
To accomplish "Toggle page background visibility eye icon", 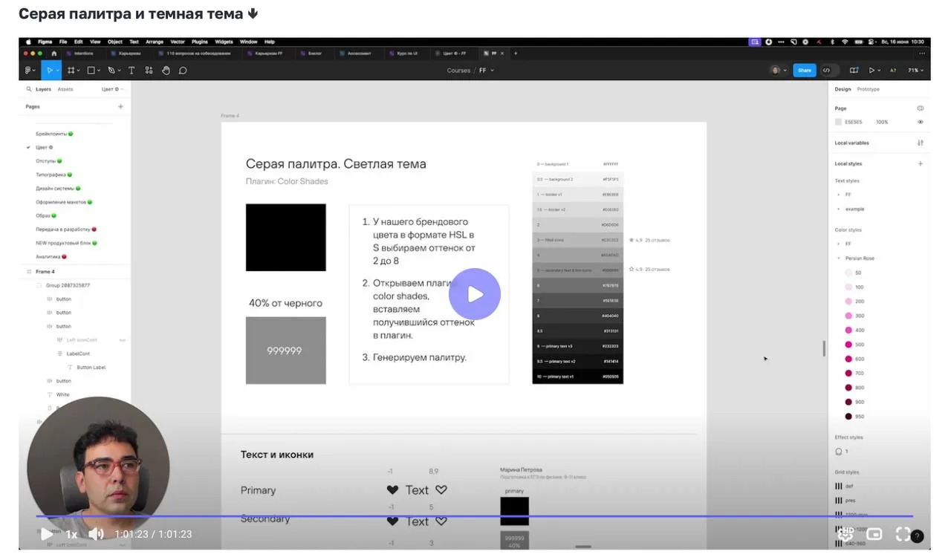I will (x=921, y=122).
